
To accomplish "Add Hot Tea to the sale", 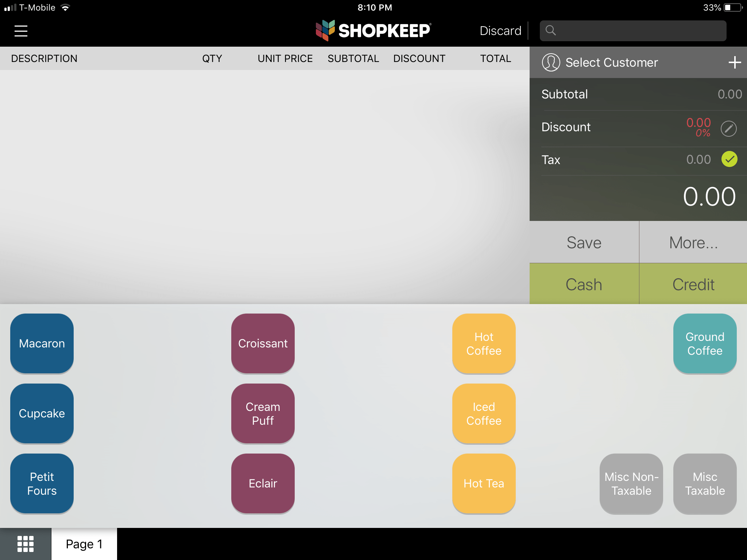I will 484,483.
